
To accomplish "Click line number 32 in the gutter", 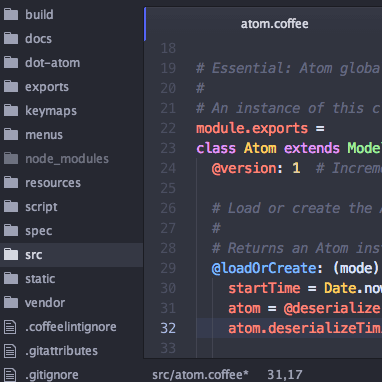I will (168, 328).
